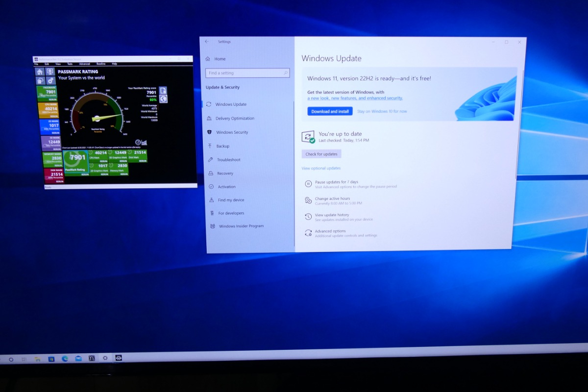Click the View update history icon

click(308, 217)
